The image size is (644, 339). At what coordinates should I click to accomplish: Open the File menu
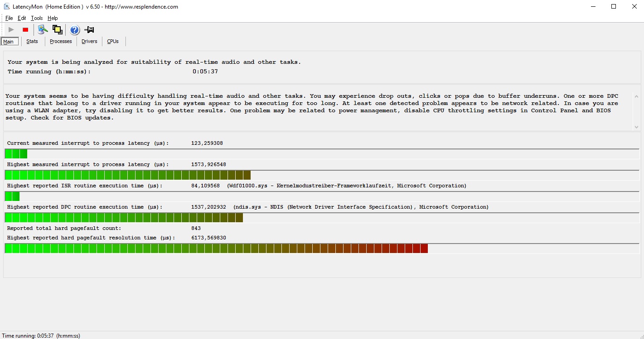(x=9, y=18)
